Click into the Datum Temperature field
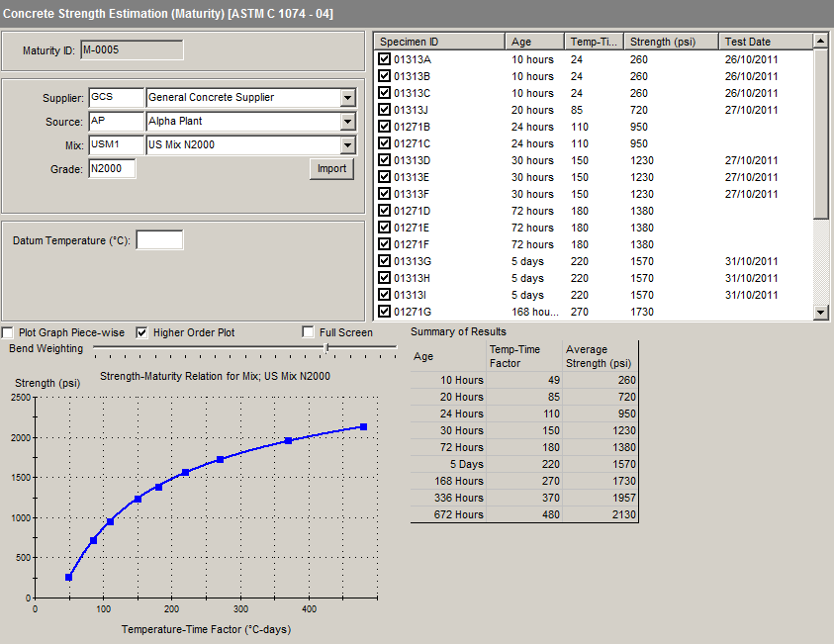The width and height of the screenshot is (834, 644). click(159, 240)
